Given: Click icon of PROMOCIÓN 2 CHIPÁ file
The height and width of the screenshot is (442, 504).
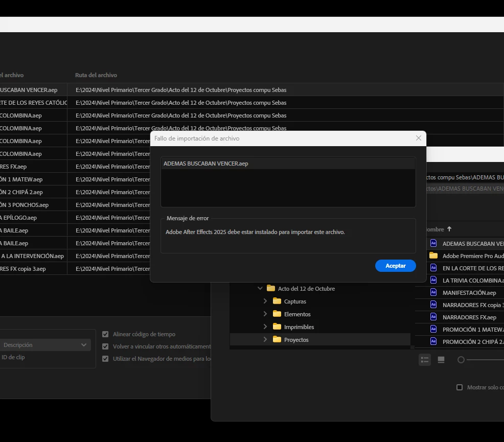Looking at the screenshot, I should pos(433,341).
